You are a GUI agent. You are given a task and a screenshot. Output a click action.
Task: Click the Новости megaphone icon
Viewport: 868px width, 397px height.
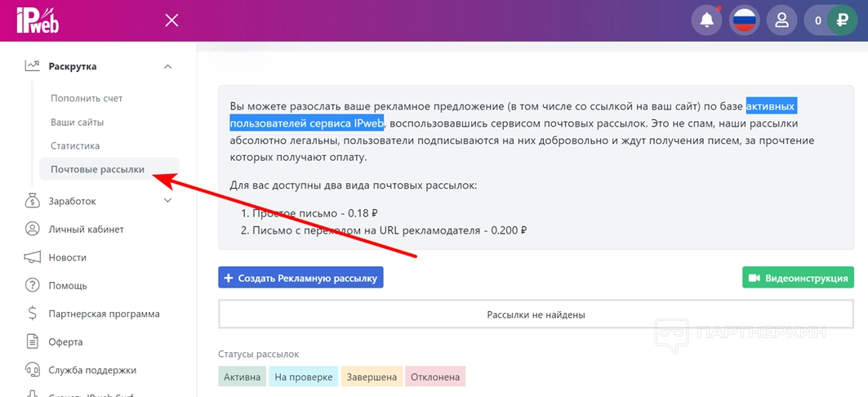33,257
